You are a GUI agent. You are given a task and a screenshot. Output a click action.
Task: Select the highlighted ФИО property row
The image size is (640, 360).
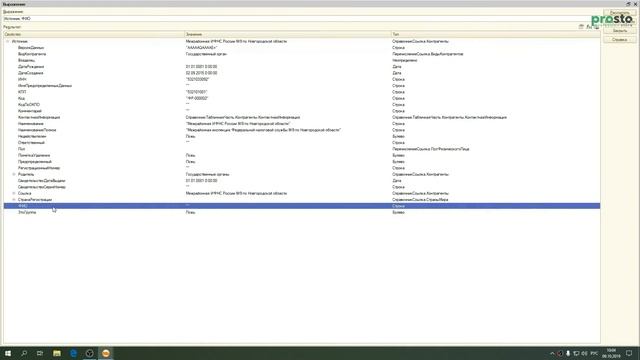(x=302, y=206)
